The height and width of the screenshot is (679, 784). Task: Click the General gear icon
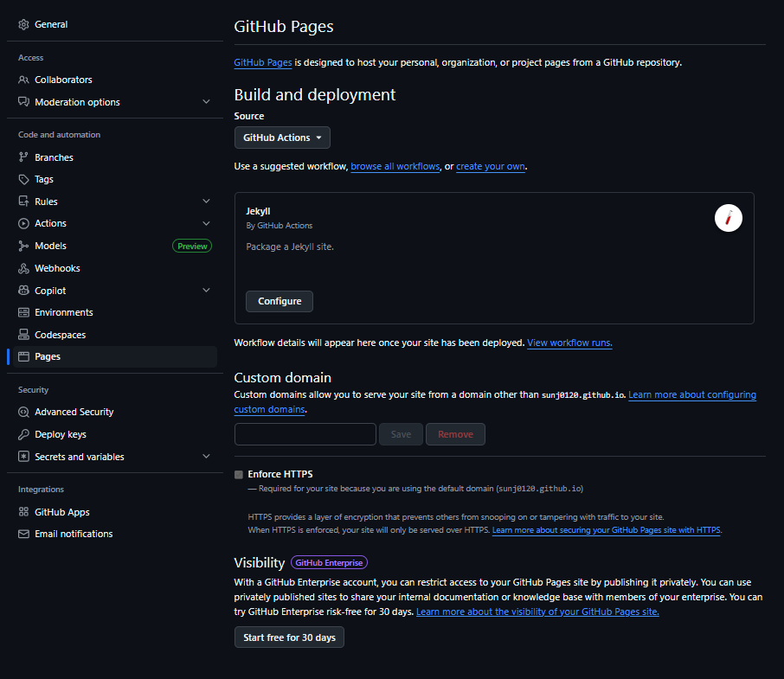tap(23, 24)
